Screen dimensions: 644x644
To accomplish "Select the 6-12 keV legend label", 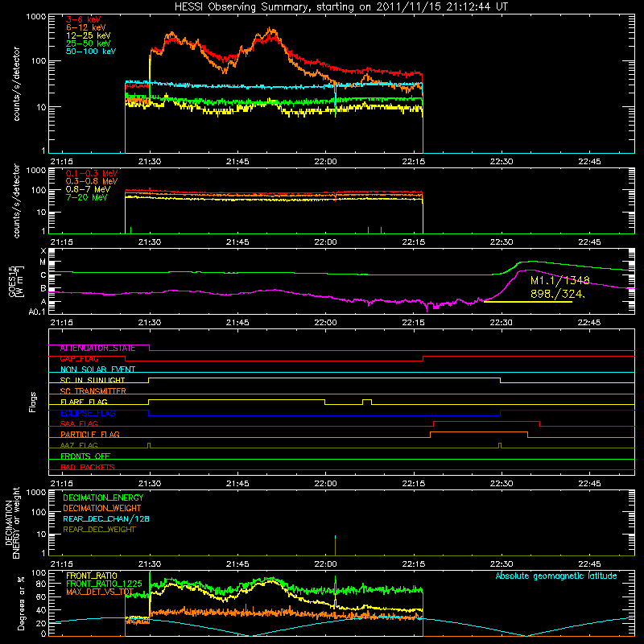I will [86, 27].
